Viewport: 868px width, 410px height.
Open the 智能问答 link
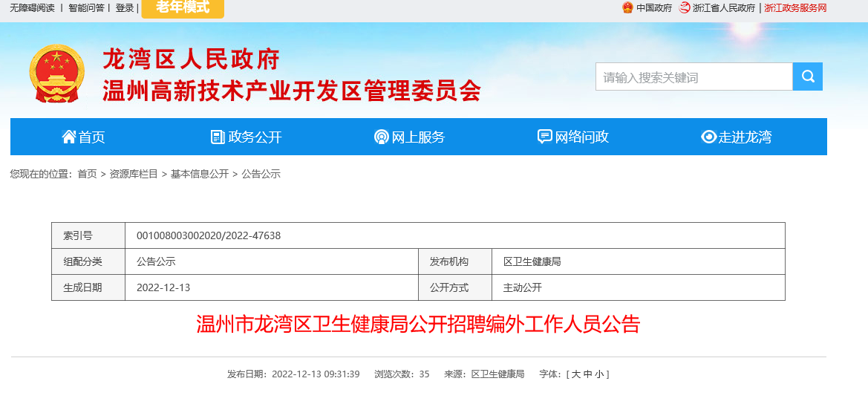86,8
